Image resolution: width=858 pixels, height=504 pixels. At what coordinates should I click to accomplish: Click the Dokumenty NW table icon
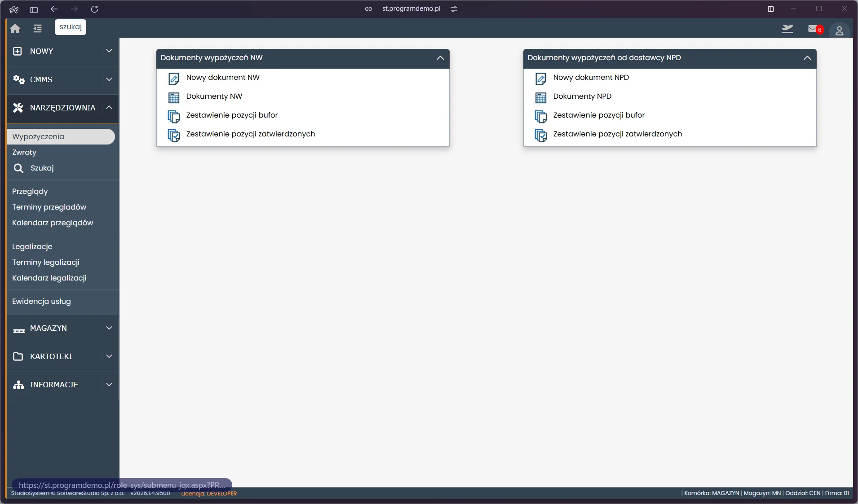tap(174, 97)
